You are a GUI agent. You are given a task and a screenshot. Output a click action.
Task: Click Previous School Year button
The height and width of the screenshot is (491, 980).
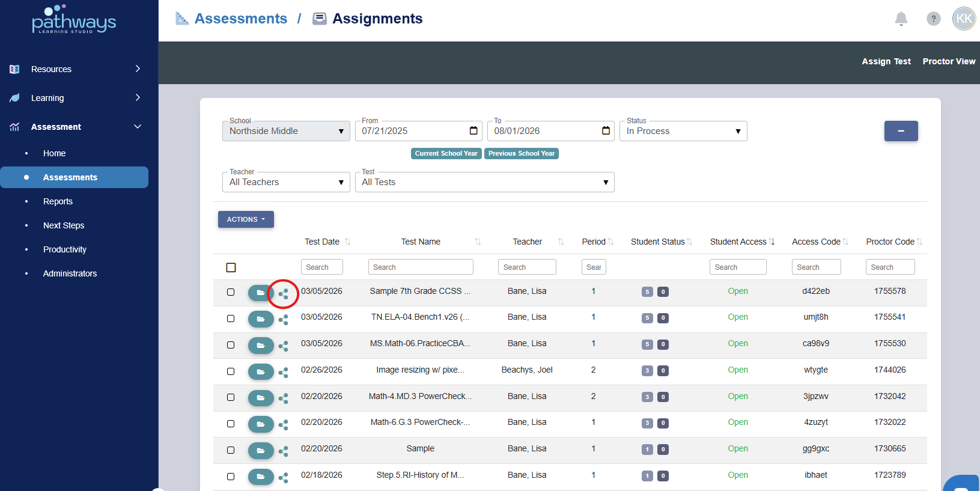click(x=522, y=153)
